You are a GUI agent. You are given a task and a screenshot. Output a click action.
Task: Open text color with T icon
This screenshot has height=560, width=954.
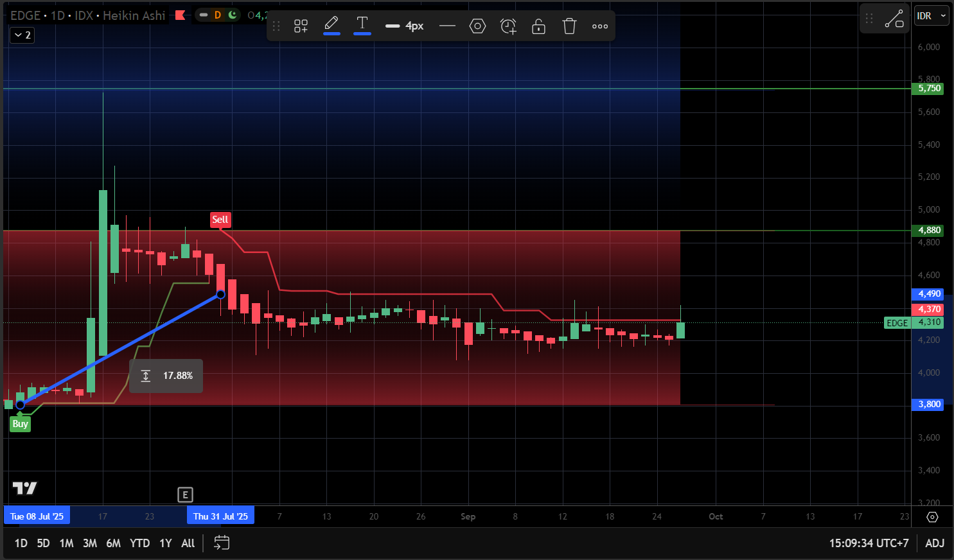(x=362, y=25)
